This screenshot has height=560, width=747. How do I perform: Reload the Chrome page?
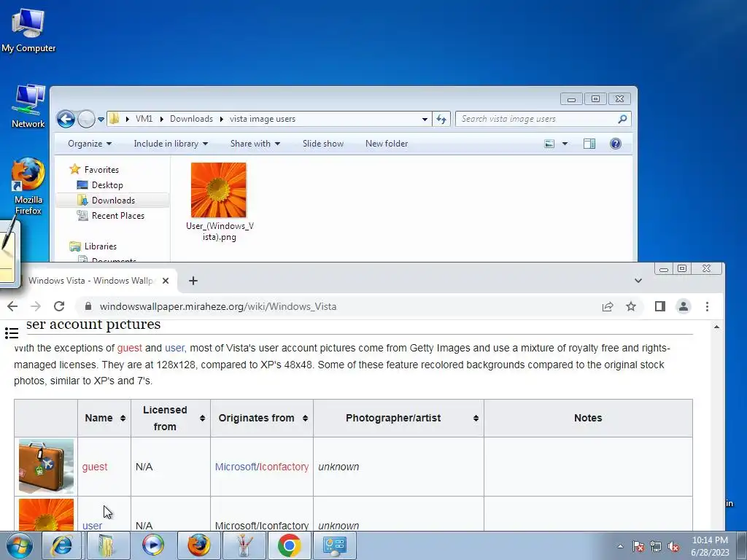pos(59,306)
